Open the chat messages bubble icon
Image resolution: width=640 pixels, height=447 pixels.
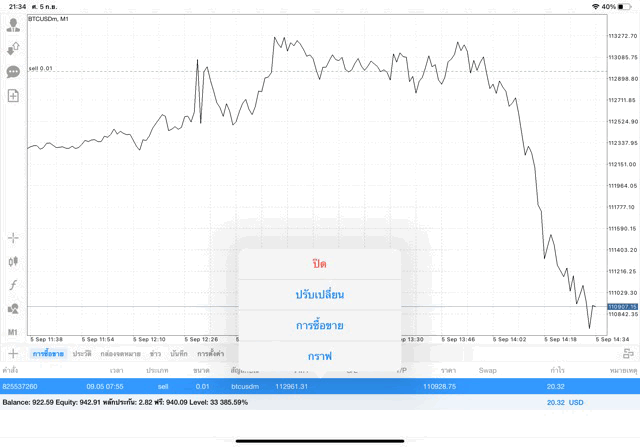click(x=13, y=72)
